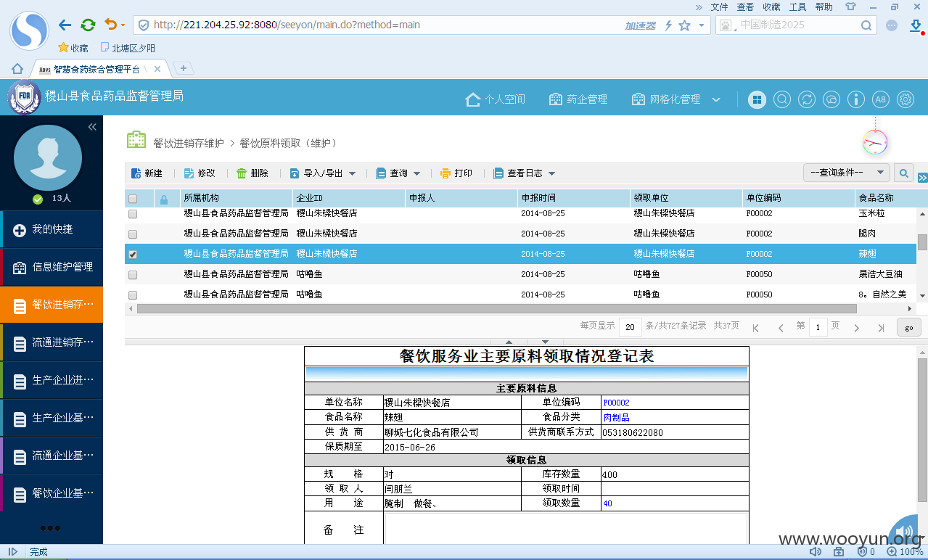This screenshot has width=928, height=560.
Task: Expand more sidebar items dots
Action: pos(51,527)
